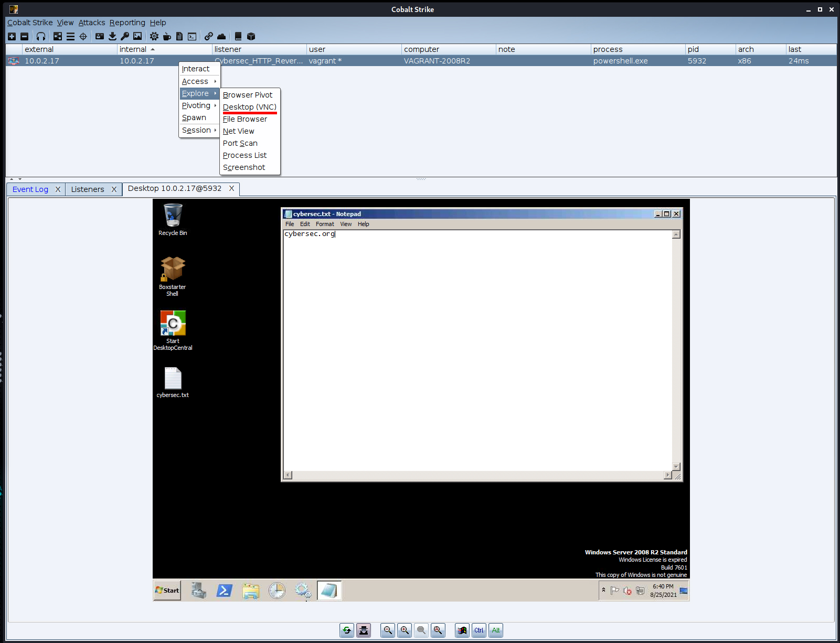Close the Desktop 10.0.2.17@5932 tab
Image resolution: width=840 pixels, height=643 pixels.
(x=231, y=188)
